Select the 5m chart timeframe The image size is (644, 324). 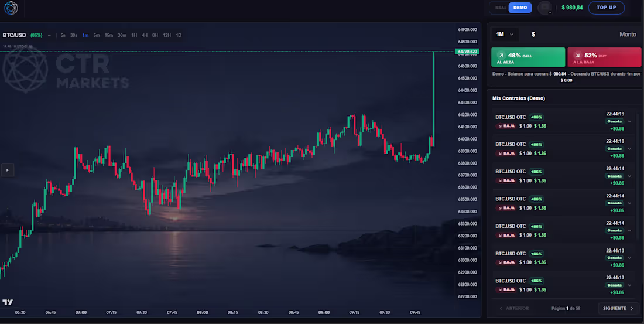pos(97,35)
